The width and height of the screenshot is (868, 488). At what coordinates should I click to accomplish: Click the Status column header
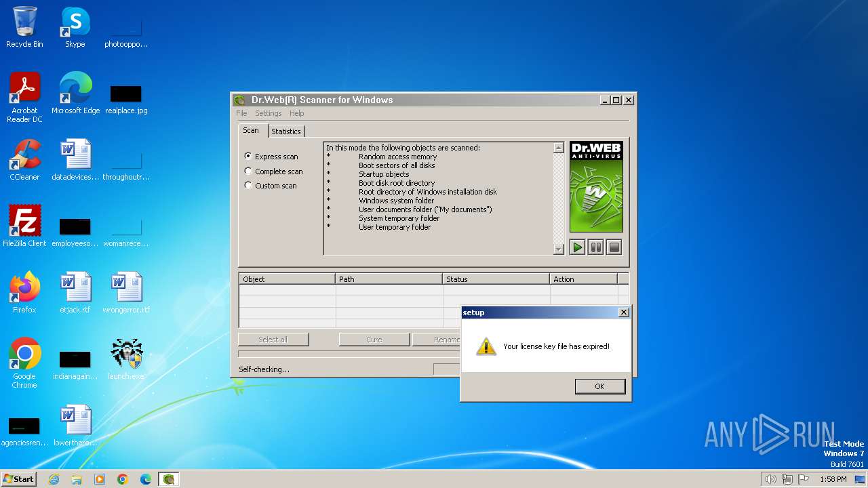(x=496, y=279)
